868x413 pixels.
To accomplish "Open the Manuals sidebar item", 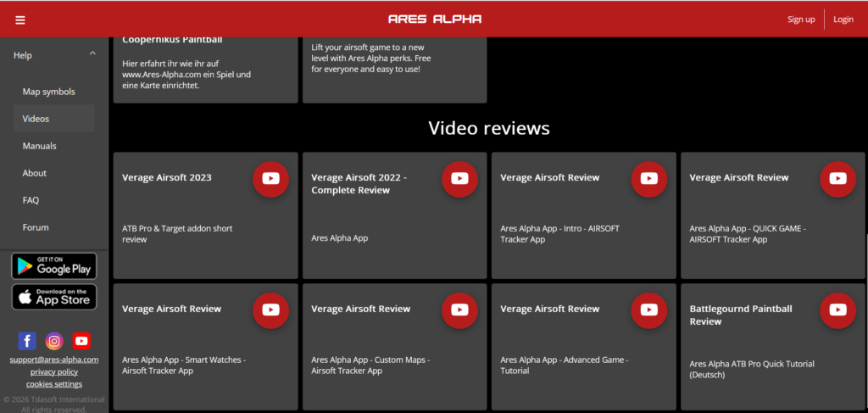I will (x=39, y=146).
